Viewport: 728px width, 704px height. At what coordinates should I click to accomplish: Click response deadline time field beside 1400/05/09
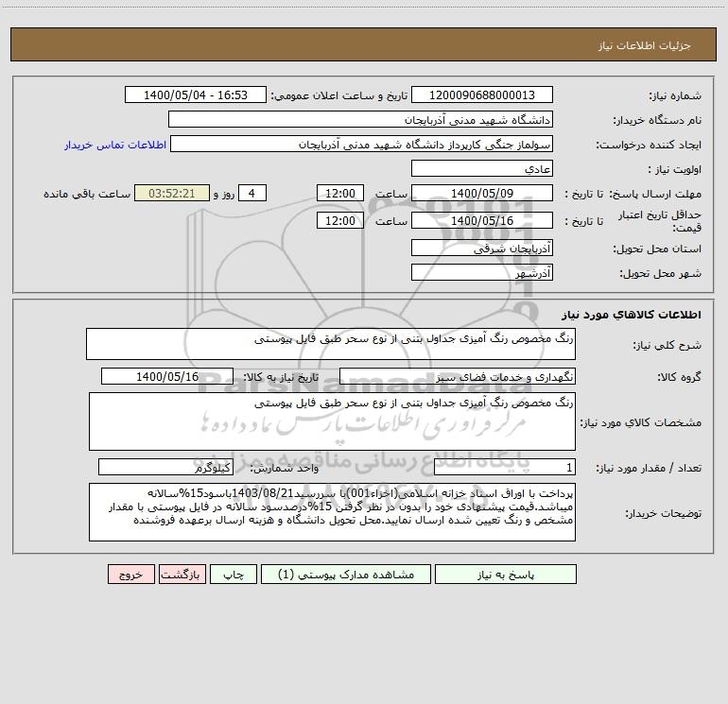[339, 193]
